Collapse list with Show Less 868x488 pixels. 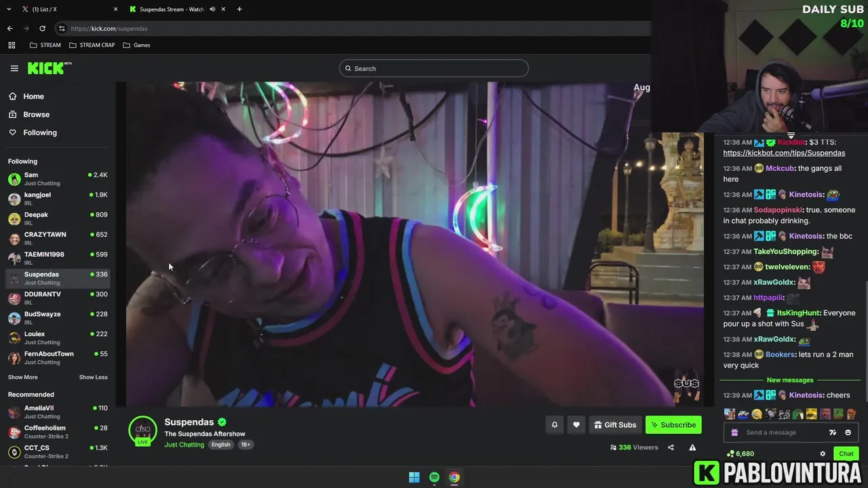pos(93,378)
